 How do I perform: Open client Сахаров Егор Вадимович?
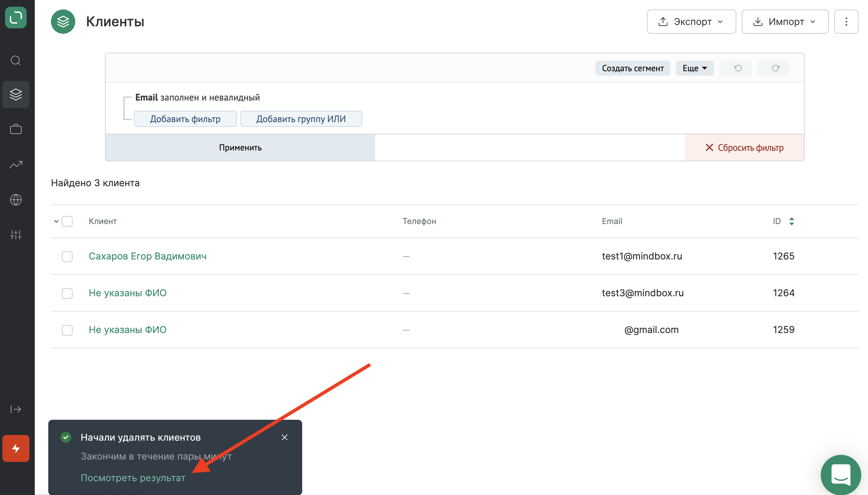coord(148,256)
